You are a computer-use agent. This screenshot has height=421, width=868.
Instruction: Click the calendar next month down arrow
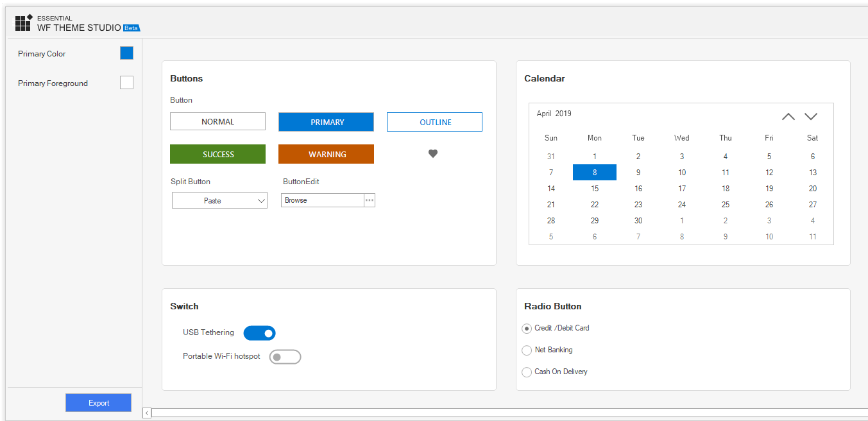(x=811, y=116)
